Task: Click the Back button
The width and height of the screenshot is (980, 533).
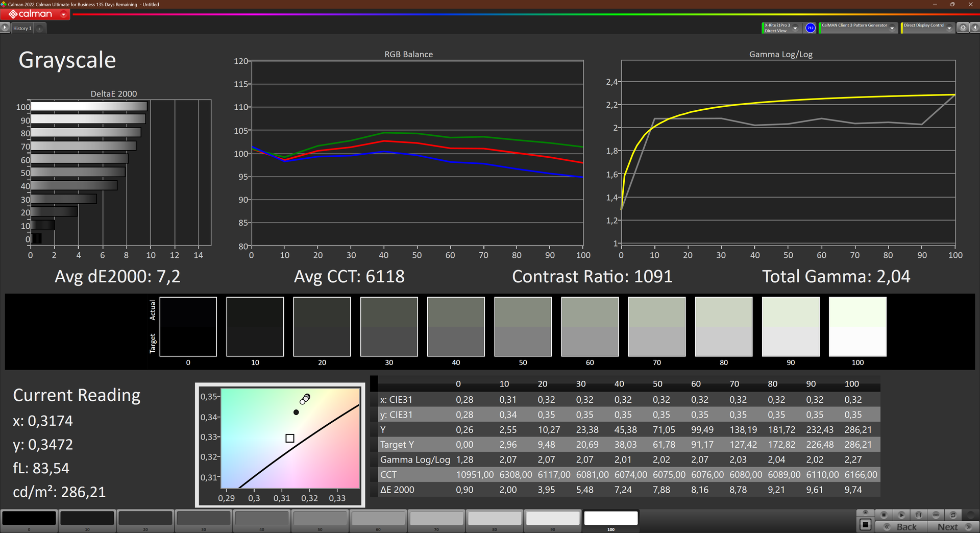Action: pos(901,527)
